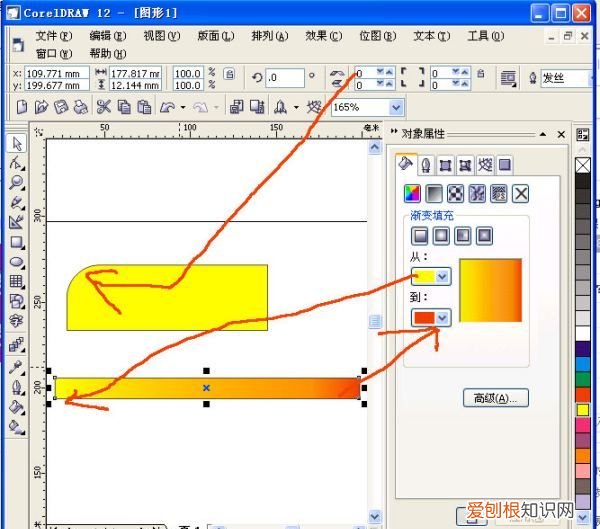Viewport: 600px width, 529px height.
Task: Click the 高级(A)... button
Action: 496,398
